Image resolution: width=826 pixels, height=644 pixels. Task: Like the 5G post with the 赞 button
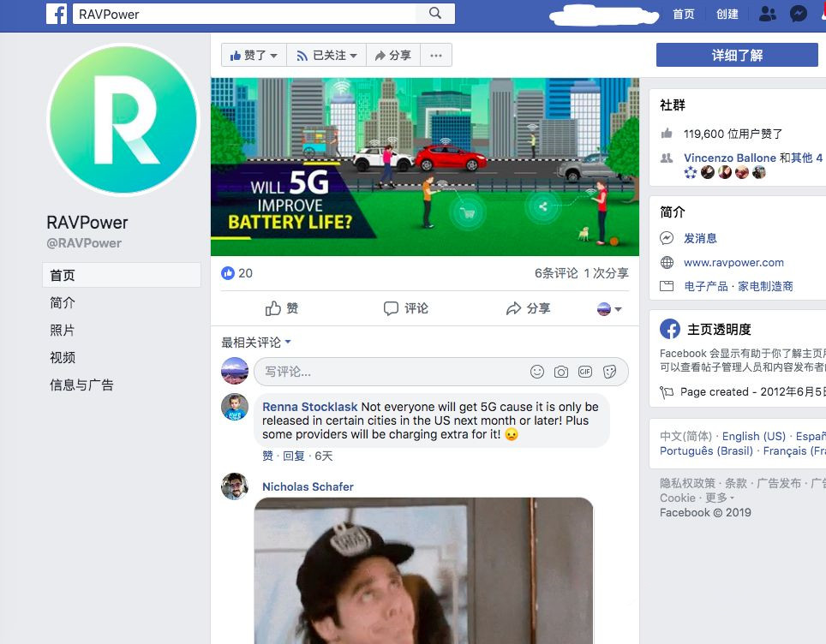pyautogui.click(x=283, y=307)
